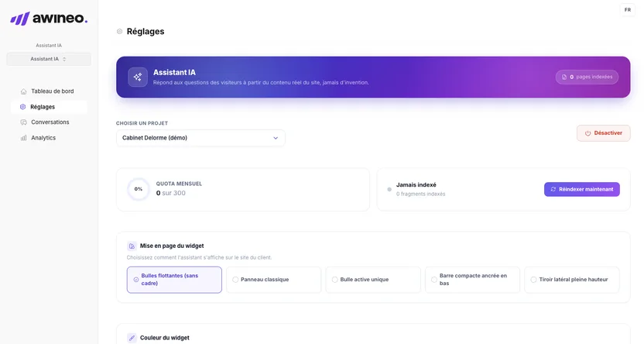
Task: Click the Analytics bar chart icon
Action: click(x=23, y=138)
